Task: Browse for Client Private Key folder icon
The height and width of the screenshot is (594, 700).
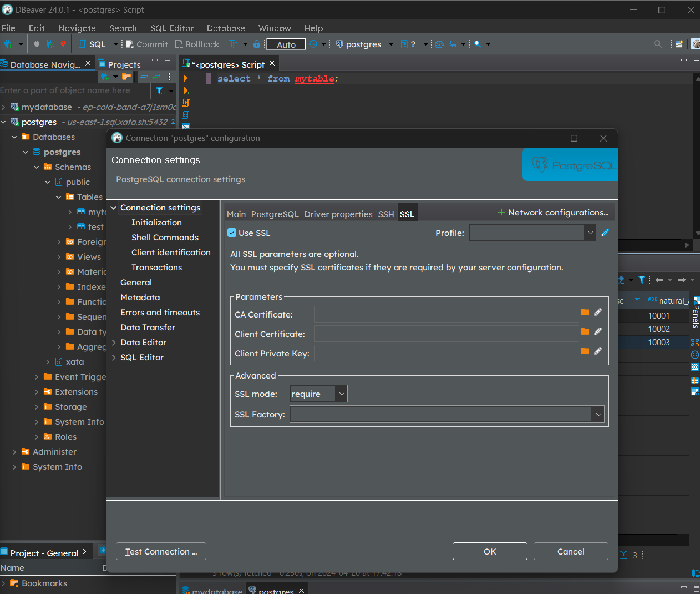Action: pos(585,351)
